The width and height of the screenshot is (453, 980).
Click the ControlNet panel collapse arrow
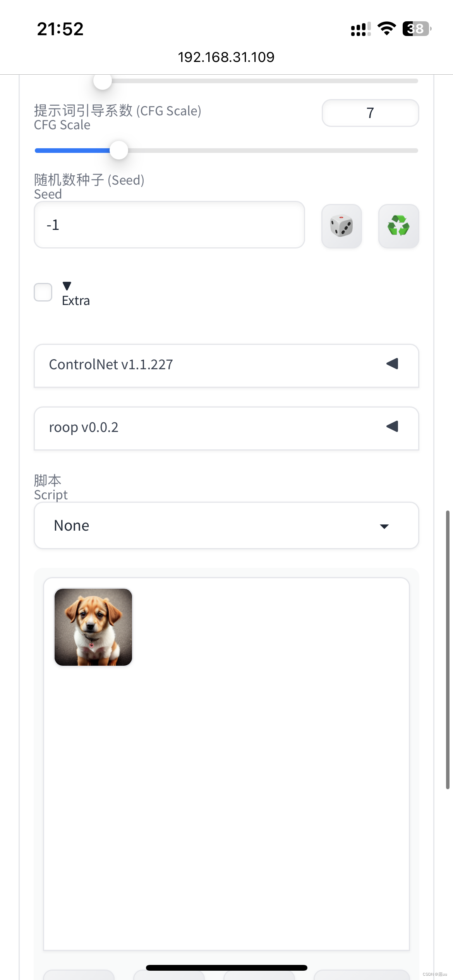coord(392,364)
